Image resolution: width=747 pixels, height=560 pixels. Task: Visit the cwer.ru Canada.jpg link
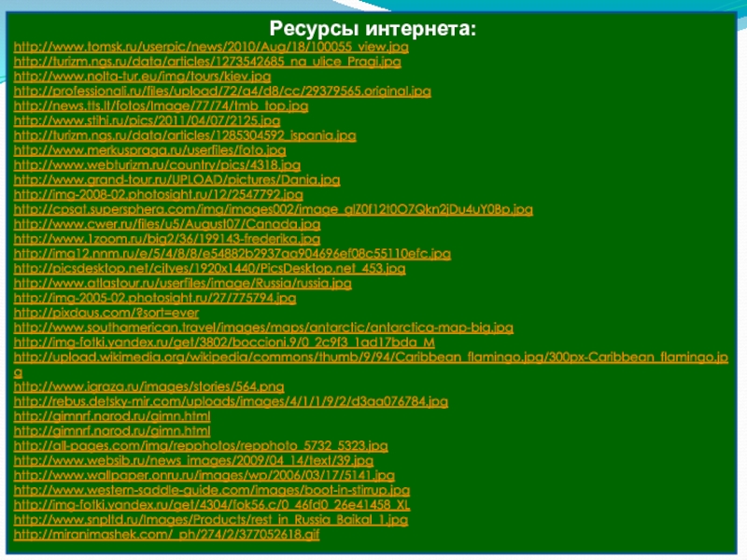pos(167,224)
